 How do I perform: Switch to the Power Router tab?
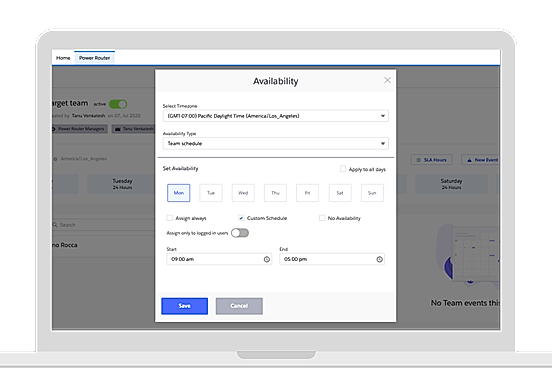(94, 58)
